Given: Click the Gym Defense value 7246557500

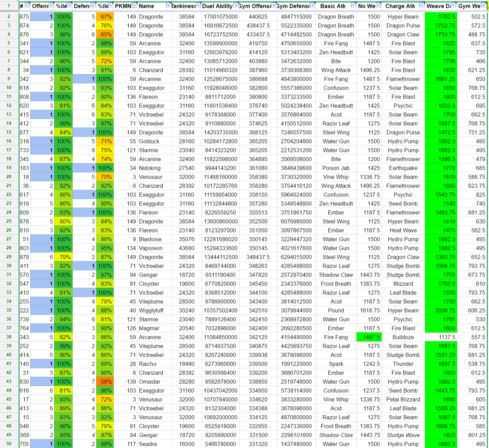Looking at the screenshot, I should (x=296, y=132).
